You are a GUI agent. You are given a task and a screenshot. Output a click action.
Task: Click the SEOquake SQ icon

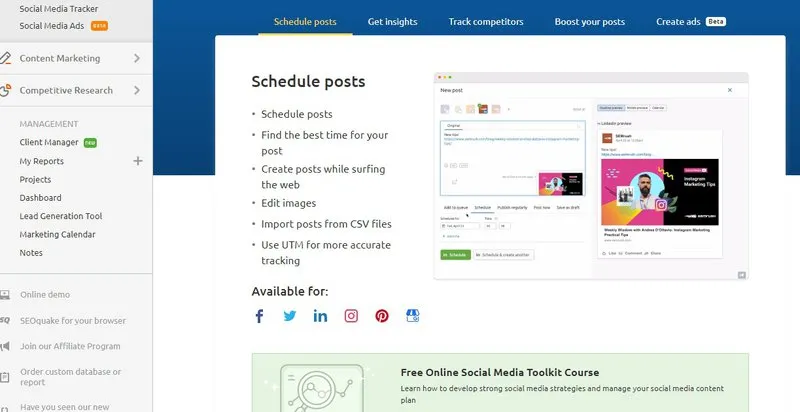pyautogui.click(x=5, y=320)
